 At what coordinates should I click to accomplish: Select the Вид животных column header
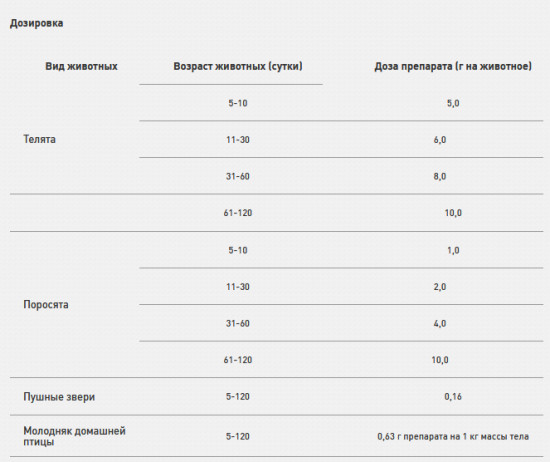tap(81, 66)
